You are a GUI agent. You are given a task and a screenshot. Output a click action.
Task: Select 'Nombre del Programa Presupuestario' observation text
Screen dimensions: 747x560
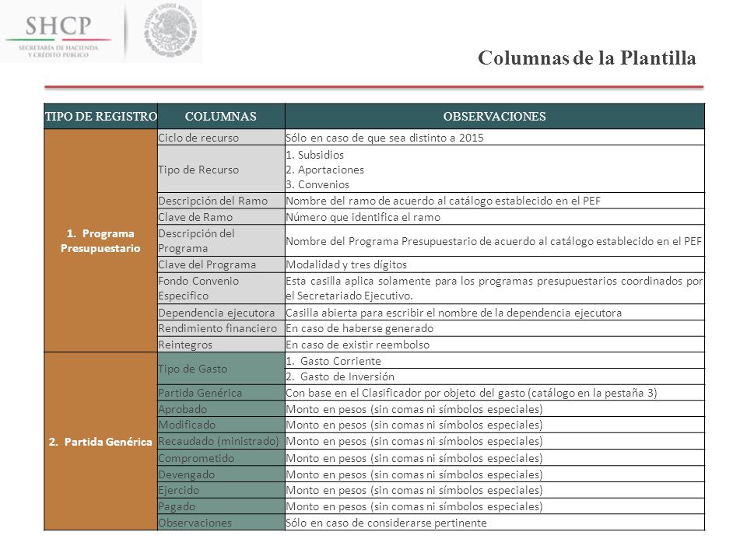[494, 241]
